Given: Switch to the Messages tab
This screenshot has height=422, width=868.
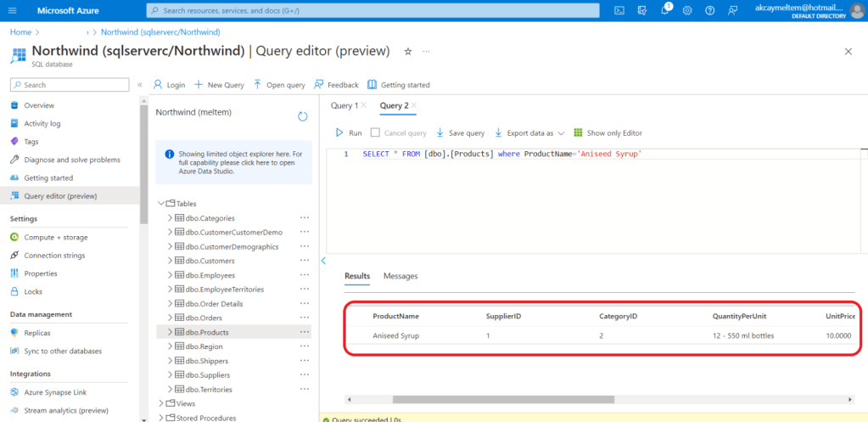Looking at the screenshot, I should click(x=400, y=276).
